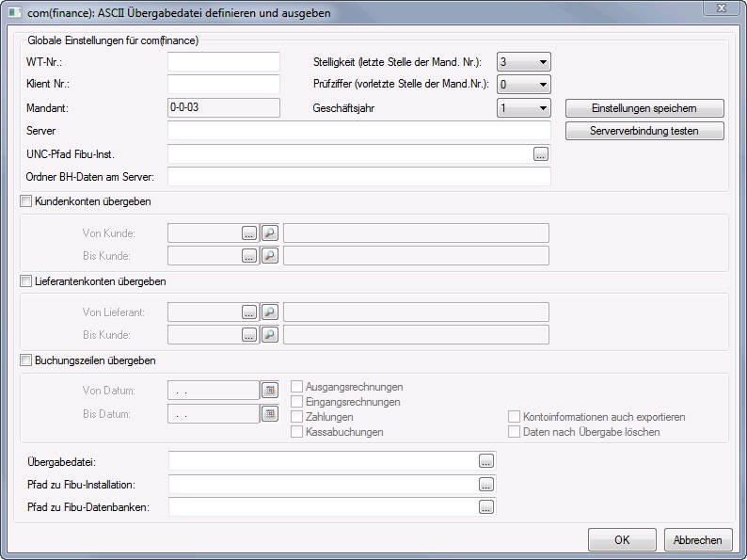This screenshot has height=560, width=747.
Task: Focus the Klient Nr. input field
Action: coord(224,85)
